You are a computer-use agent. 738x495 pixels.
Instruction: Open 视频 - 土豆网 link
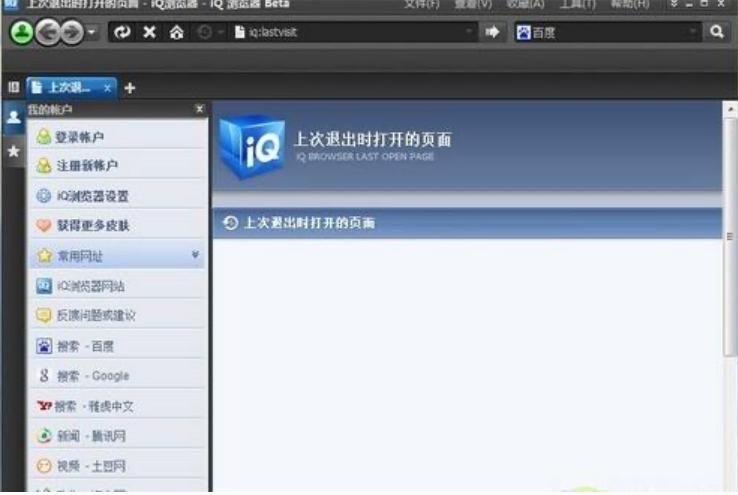118,466
